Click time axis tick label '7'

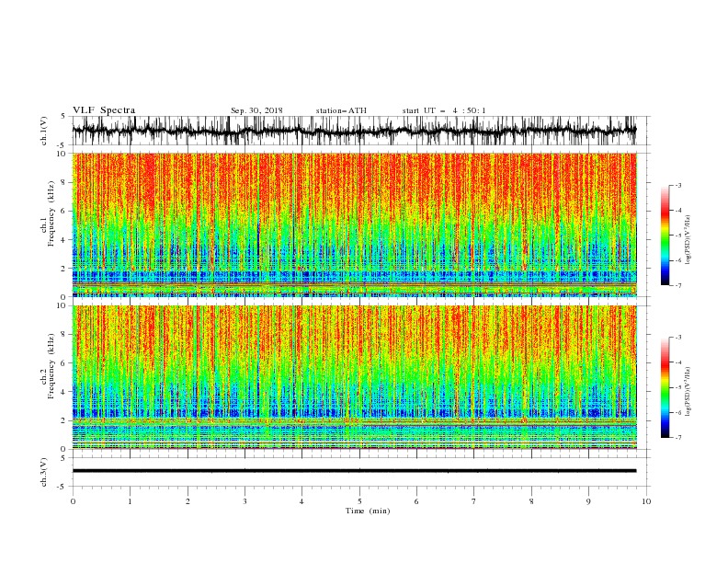pyautogui.click(x=474, y=501)
